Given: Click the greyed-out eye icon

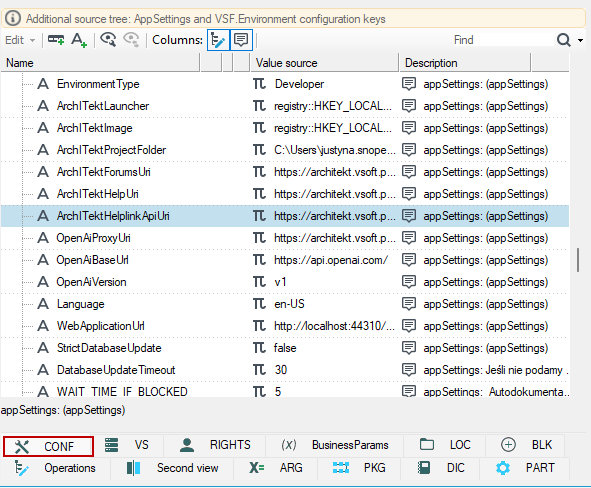Looking at the screenshot, I should 131,40.
